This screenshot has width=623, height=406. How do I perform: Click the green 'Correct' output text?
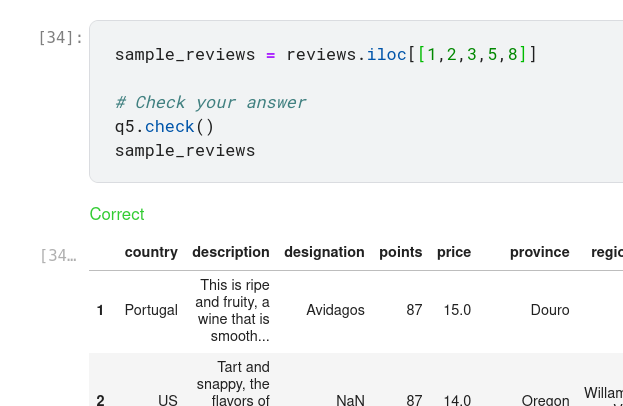point(117,214)
